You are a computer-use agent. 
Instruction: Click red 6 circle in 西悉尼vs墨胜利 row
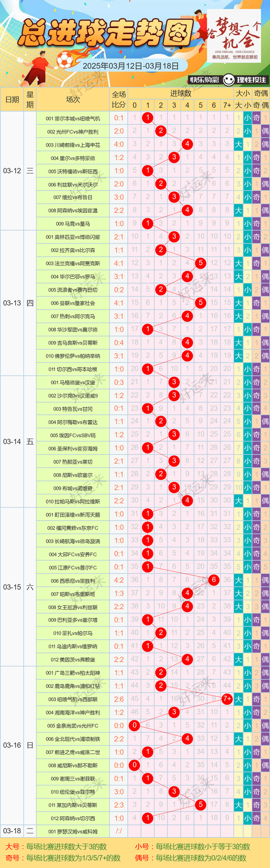[214, 580]
